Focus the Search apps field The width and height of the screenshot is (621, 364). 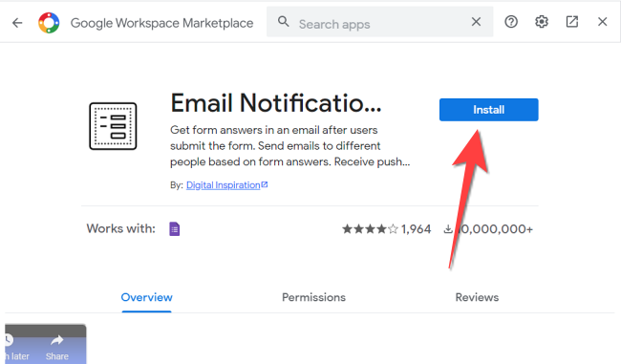point(380,22)
